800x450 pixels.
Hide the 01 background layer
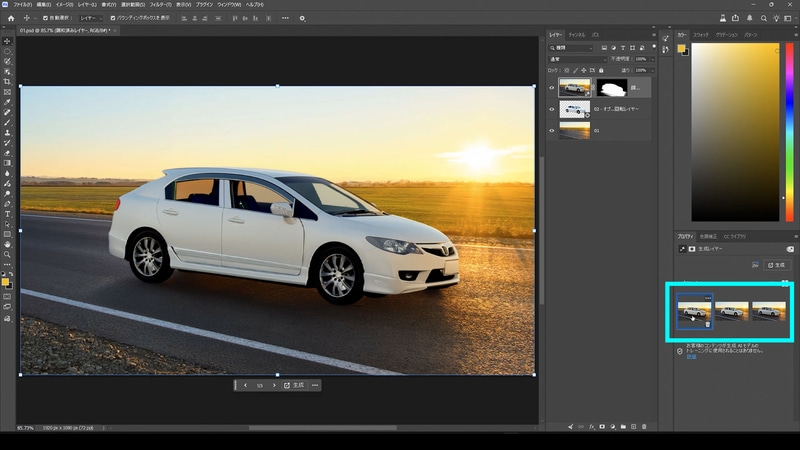click(552, 130)
